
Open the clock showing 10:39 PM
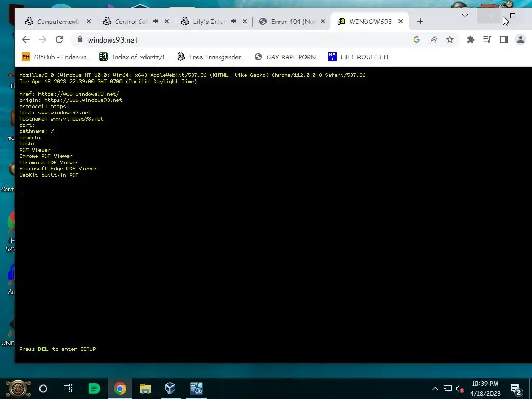(x=485, y=389)
